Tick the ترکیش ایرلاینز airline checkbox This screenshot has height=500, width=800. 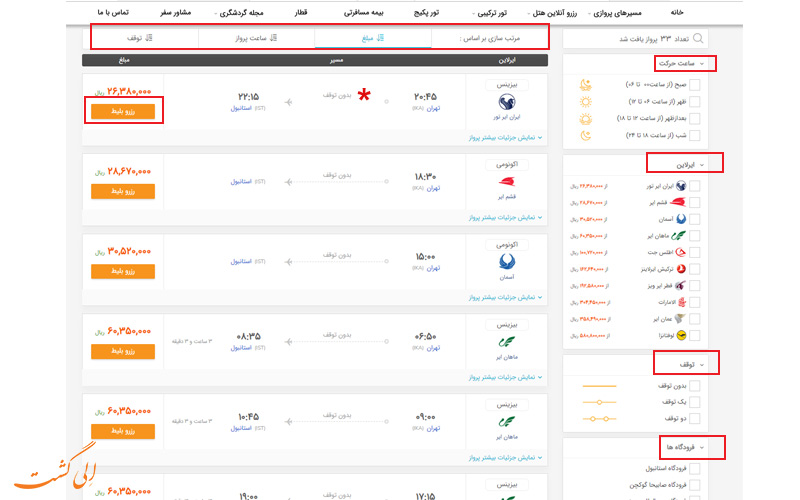(x=694, y=269)
